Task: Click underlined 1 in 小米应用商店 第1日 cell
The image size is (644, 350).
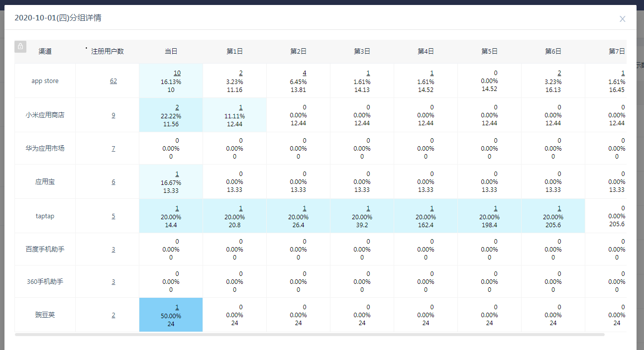Action: point(241,107)
